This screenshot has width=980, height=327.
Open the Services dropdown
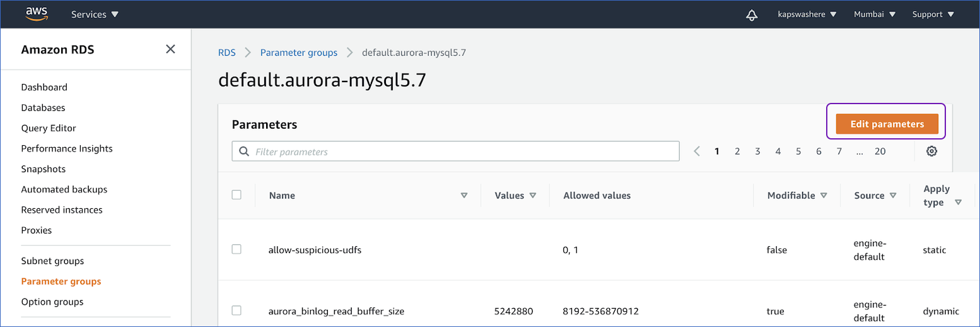(x=95, y=14)
